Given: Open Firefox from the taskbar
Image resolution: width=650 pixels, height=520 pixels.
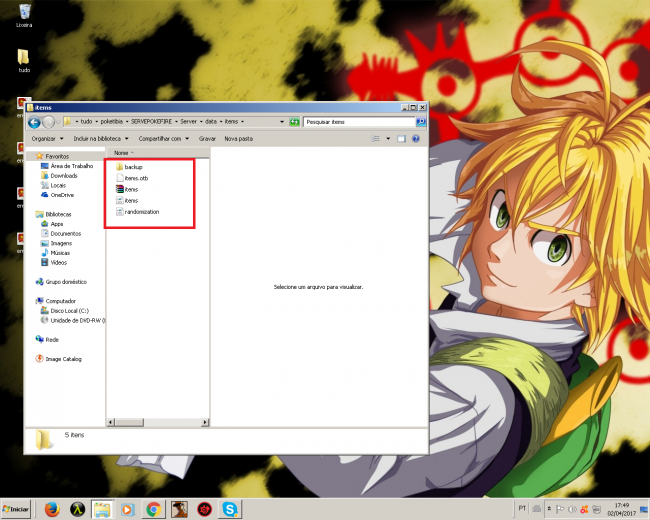Looking at the screenshot, I should pyautogui.click(x=51, y=509).
